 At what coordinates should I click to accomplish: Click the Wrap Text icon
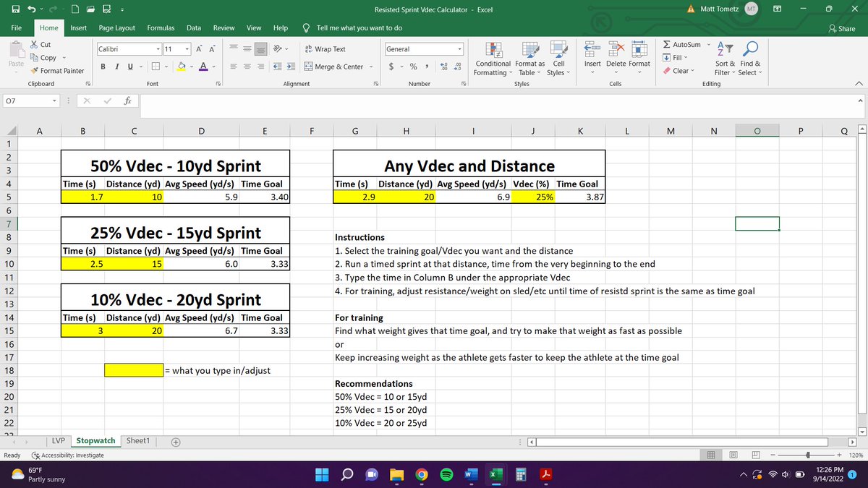point(310,49)
